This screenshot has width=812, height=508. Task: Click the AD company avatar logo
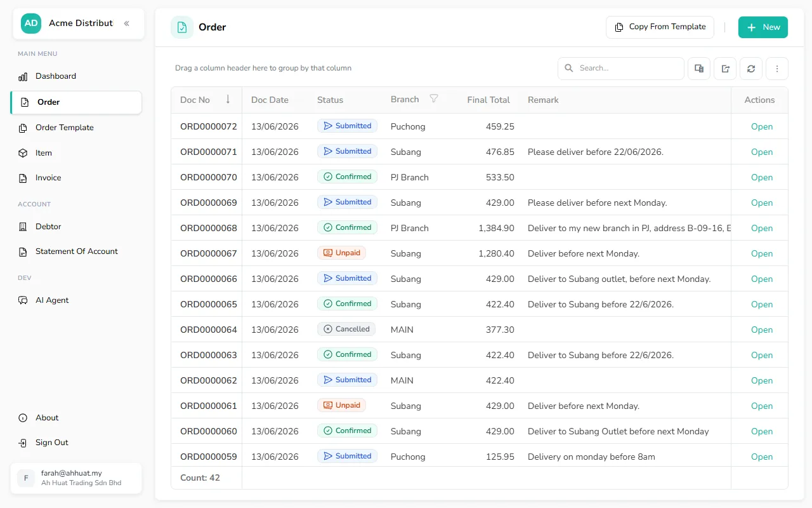(x=31, y=23)
